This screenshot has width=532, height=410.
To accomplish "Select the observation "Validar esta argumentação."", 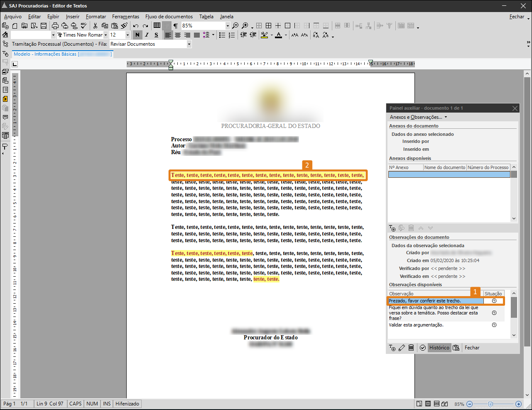I will pos(416,325).
